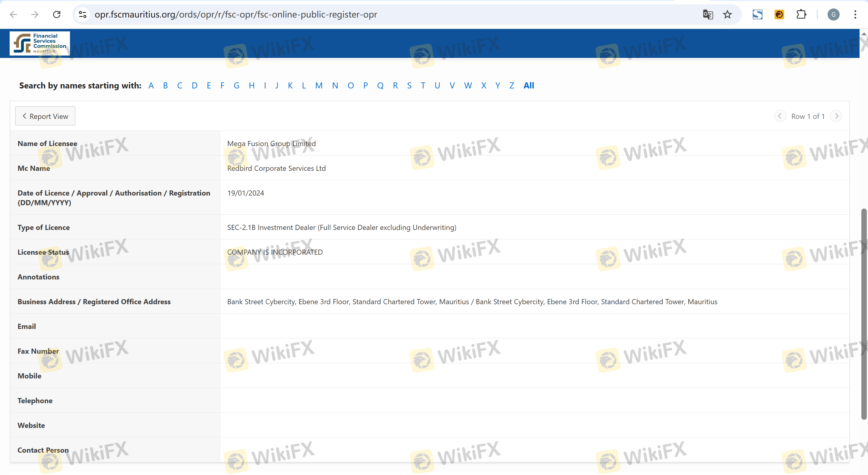868x475 pixels.
Task: Open the Extensions puzzle icon
Action: pos(801,14)
